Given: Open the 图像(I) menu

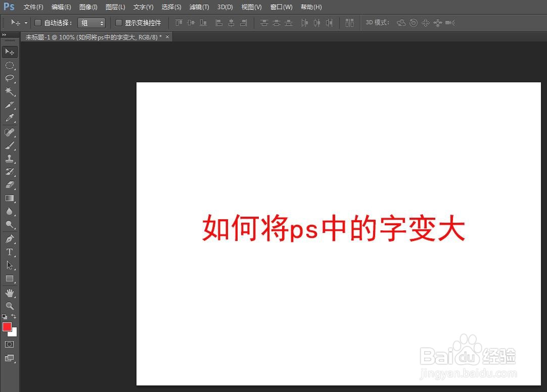Looking at the screenshot, I should coord(88,7).
